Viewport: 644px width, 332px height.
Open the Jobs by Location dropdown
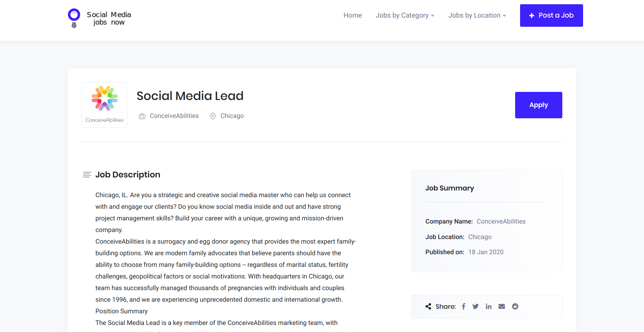[474, 15]
